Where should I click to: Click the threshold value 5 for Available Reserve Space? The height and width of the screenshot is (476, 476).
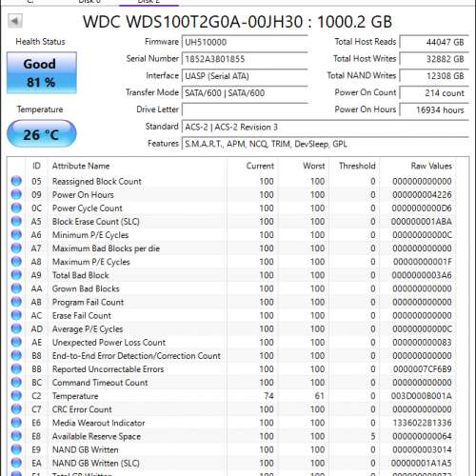tap(373, 436)
